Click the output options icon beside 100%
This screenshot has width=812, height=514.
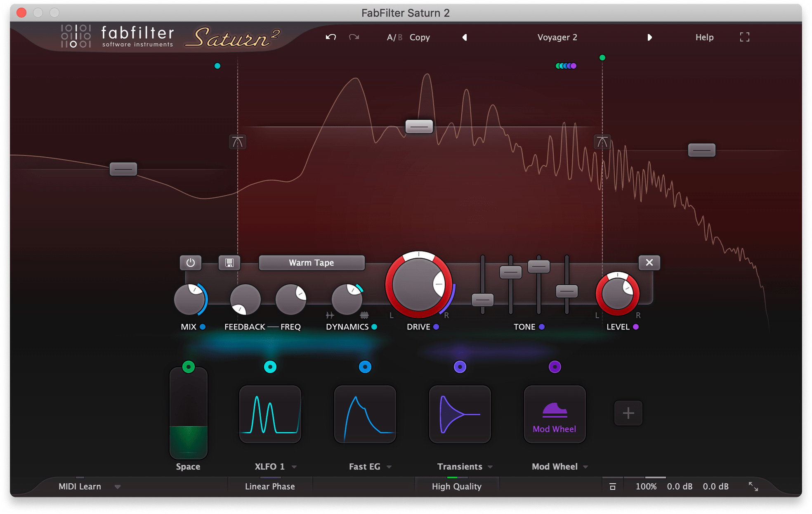(x=613, y=486)
